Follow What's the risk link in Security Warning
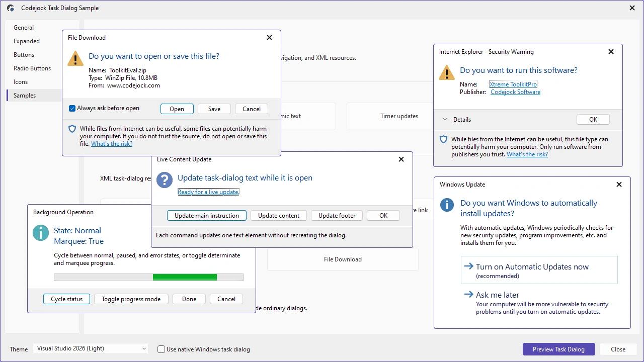644x362 pixels. point(527,154)
